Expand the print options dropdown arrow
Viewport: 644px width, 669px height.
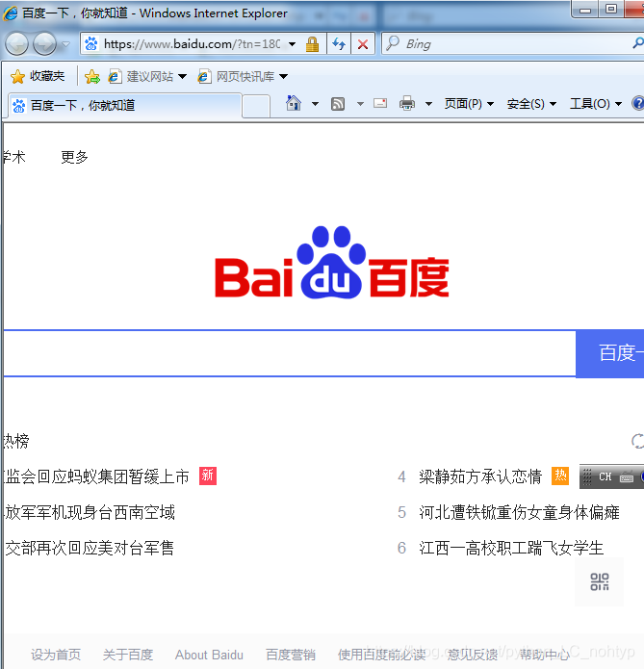pos(429,104)
